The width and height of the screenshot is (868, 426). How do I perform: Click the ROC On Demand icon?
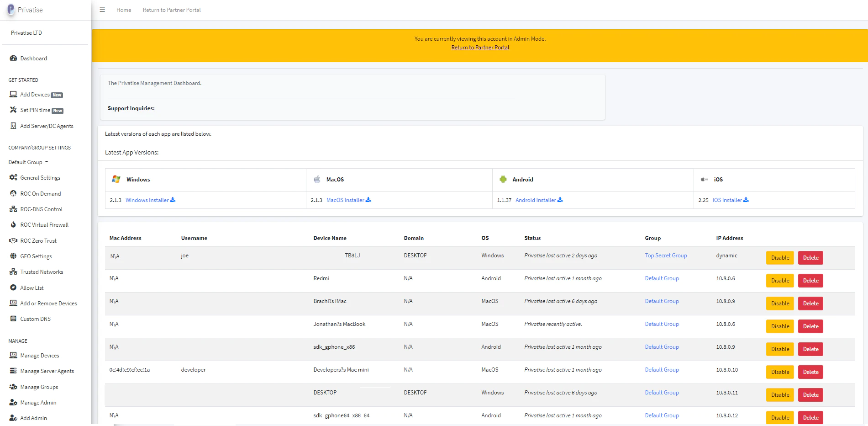(x=13, y=194)
